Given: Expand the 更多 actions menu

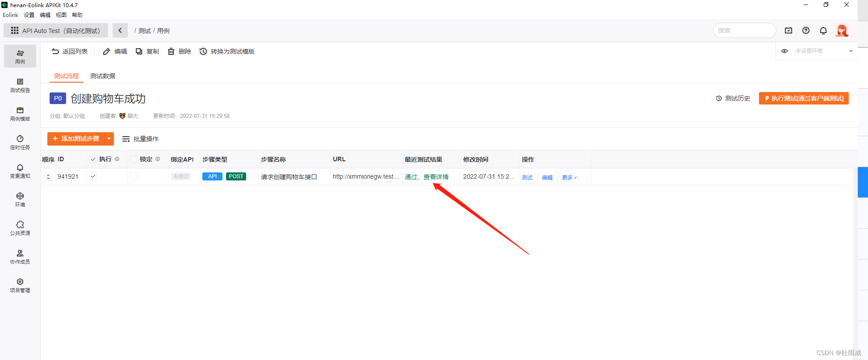Looking at the screenshot, I should click(x=569, y=177).
